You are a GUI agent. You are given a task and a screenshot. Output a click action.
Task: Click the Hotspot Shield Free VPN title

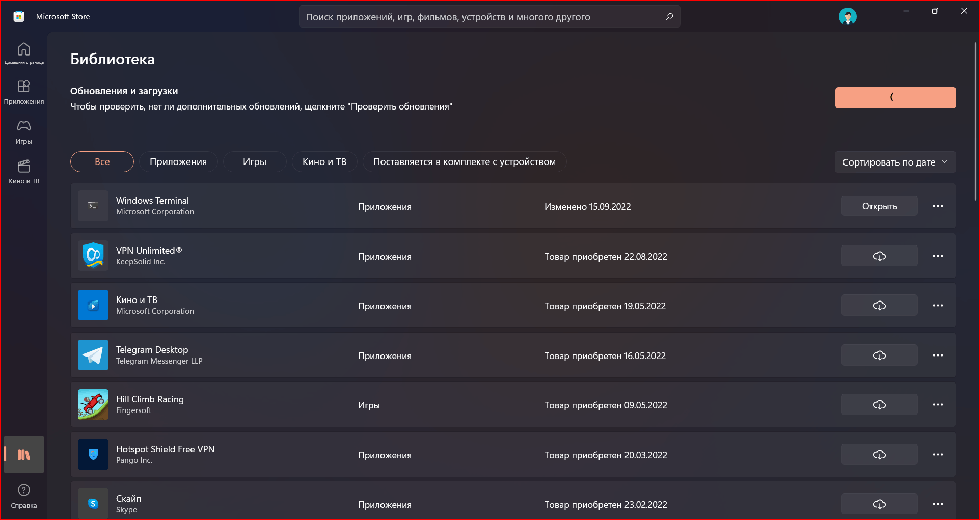[165, 449]
